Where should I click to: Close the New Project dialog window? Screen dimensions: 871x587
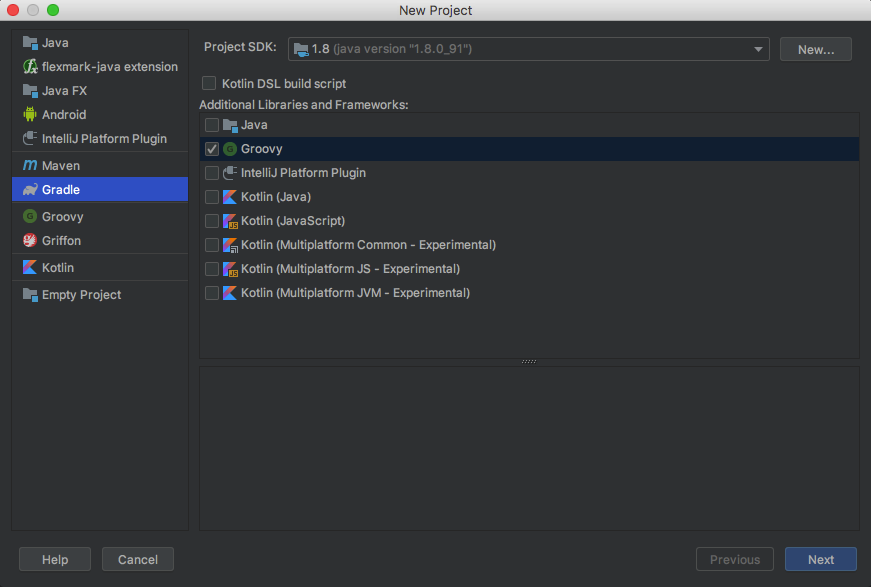[13, 10]
